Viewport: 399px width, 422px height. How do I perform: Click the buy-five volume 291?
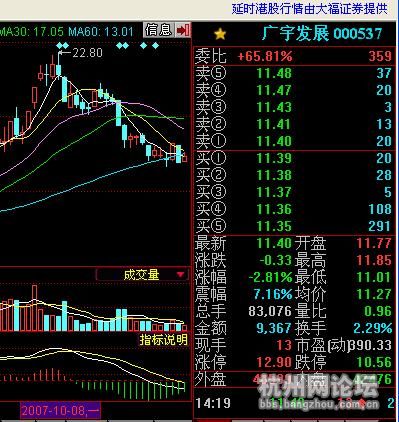[379, 226]
